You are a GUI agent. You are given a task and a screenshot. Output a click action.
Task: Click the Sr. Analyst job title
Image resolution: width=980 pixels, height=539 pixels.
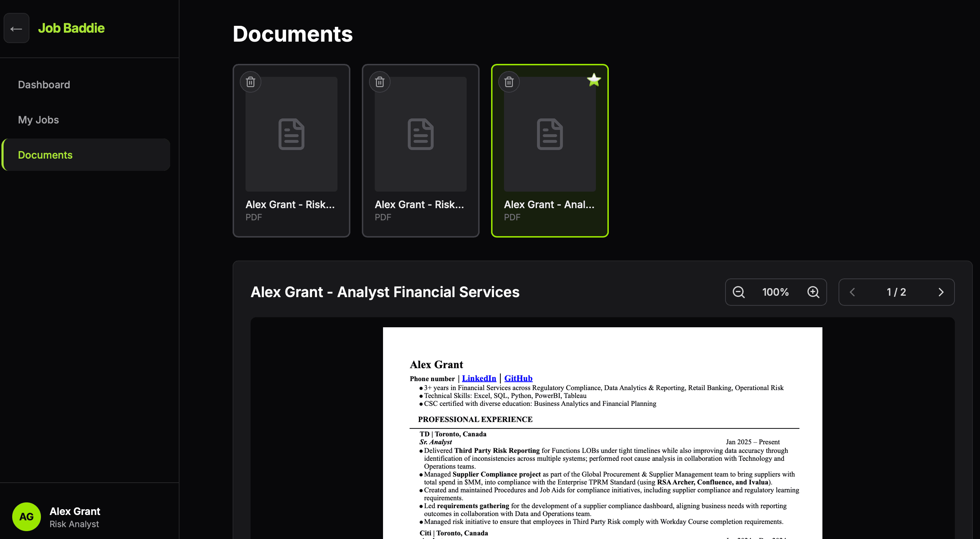pyautogui.click(x=435, y=442)
